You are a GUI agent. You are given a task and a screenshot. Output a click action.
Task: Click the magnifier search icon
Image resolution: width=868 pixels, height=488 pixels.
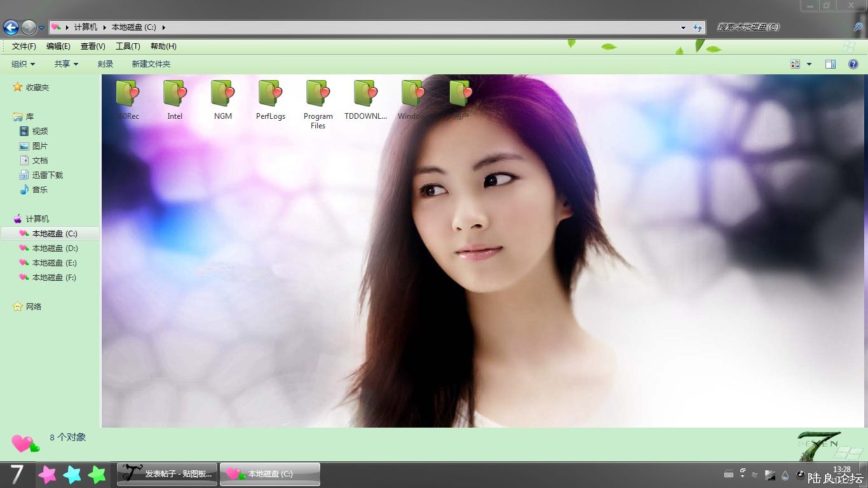click(858, 27)
